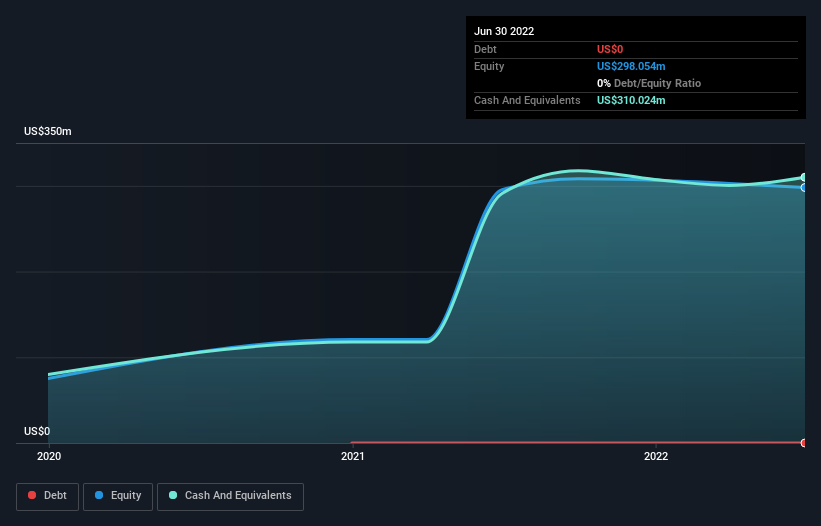821x526 pixels.
Task: Click the 2021 x-axis label
Action: (353, 456)
